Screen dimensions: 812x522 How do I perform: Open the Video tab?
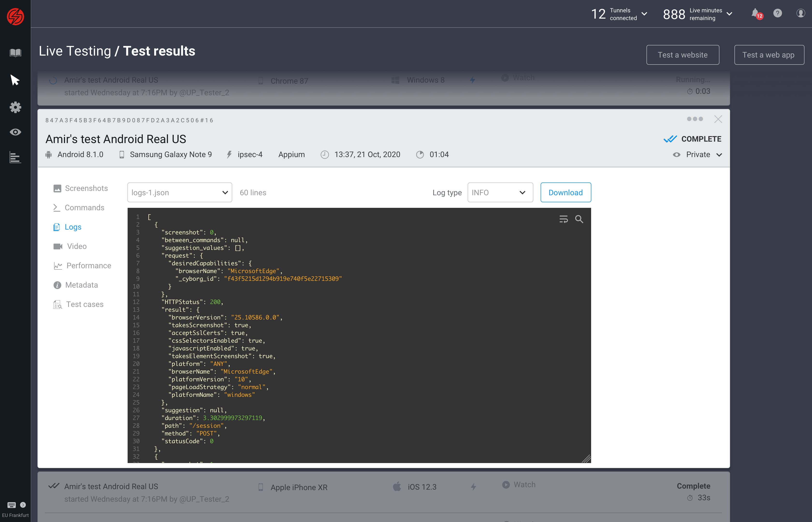[x=70, y=246]
